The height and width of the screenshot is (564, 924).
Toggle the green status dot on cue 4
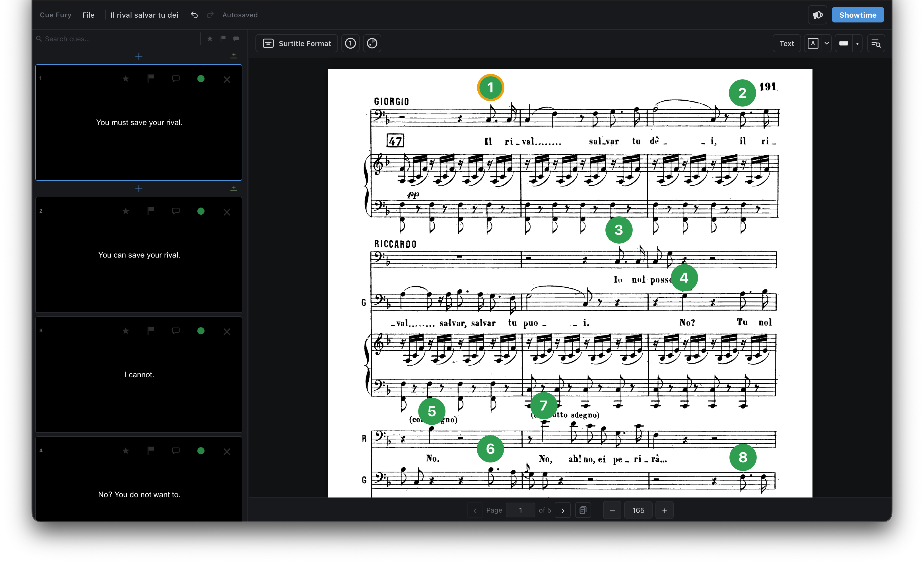point(201,451)
